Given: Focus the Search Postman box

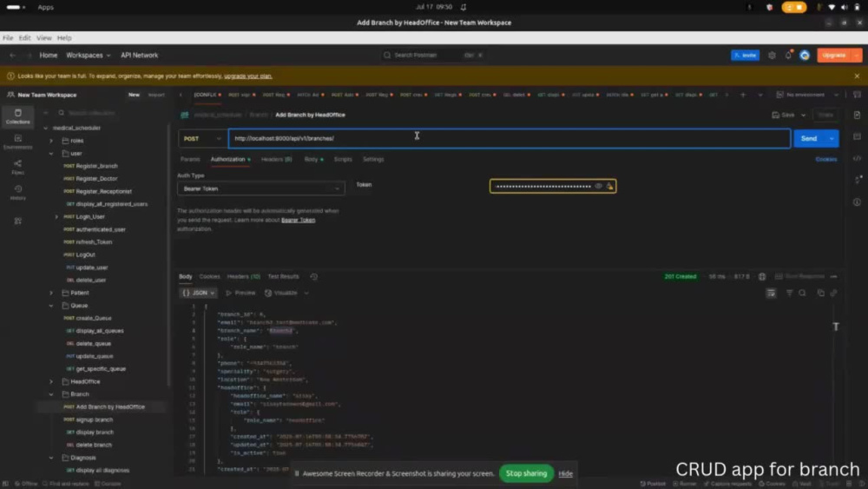Looking at the screenshot, I should click(434, 56).
